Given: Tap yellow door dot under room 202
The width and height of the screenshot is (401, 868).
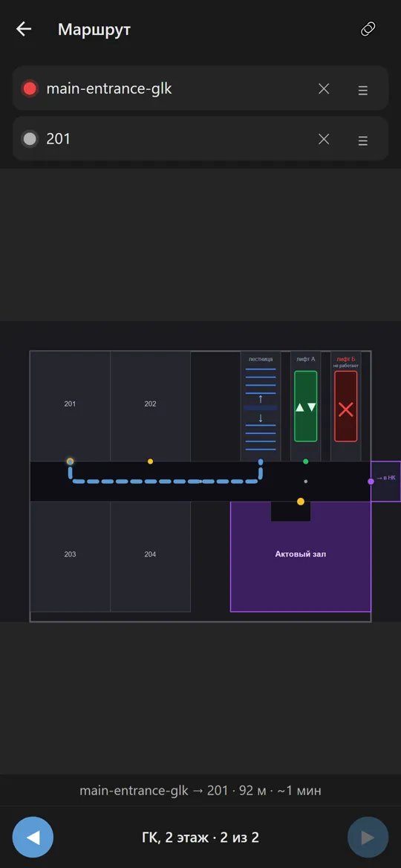Looking at the screenshot, I should point(151,461).
